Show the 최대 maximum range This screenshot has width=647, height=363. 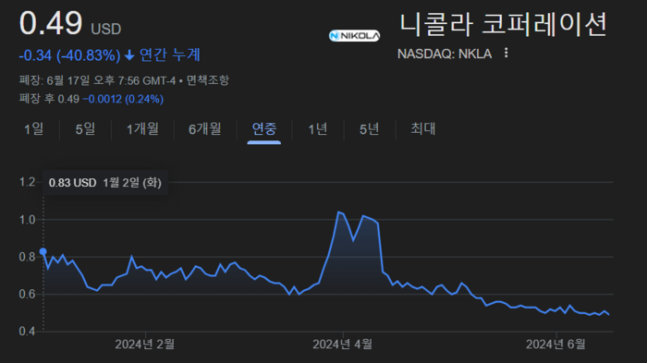point(423,129)
